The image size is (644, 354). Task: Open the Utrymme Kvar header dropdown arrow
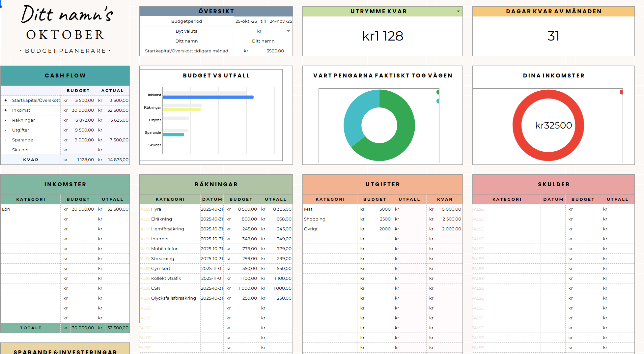458,12
